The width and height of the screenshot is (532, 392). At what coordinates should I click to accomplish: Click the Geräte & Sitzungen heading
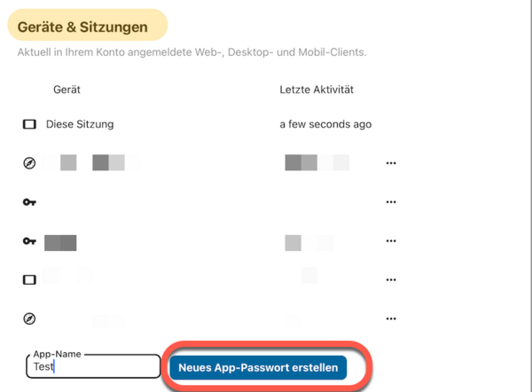82,27
